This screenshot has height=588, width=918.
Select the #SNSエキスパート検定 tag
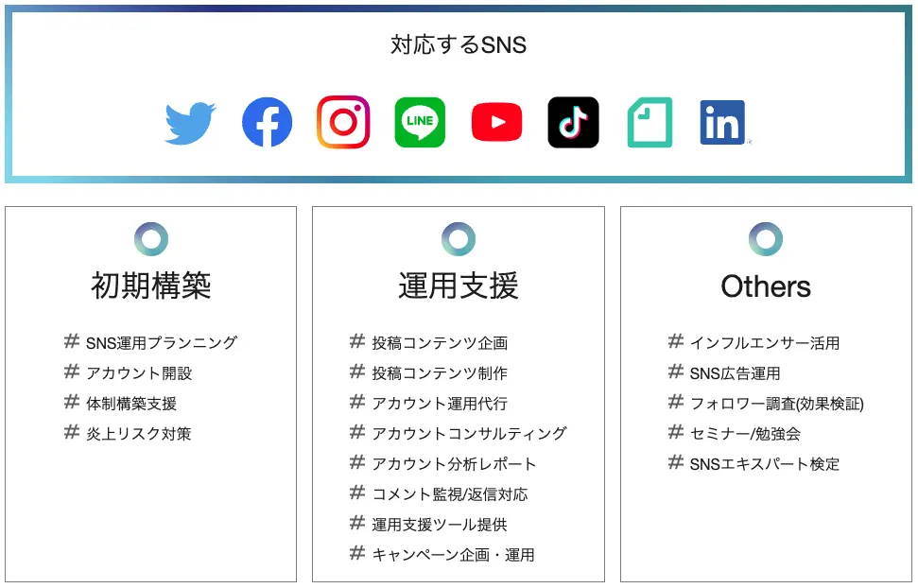[753, 463]
